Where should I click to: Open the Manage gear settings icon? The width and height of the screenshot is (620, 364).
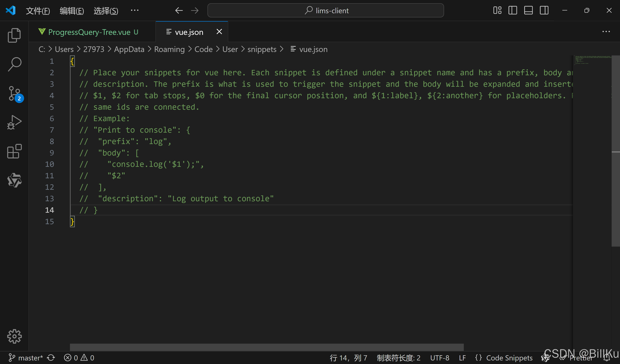tap(14, 336)
